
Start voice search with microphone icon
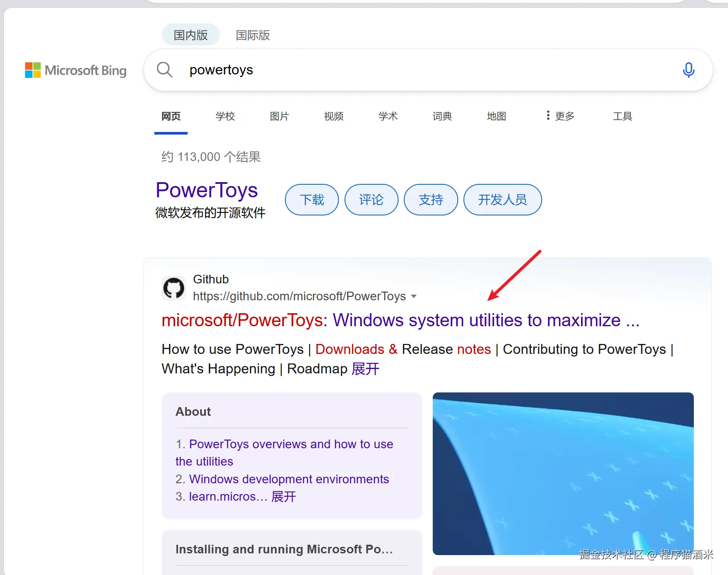point(689,70)
